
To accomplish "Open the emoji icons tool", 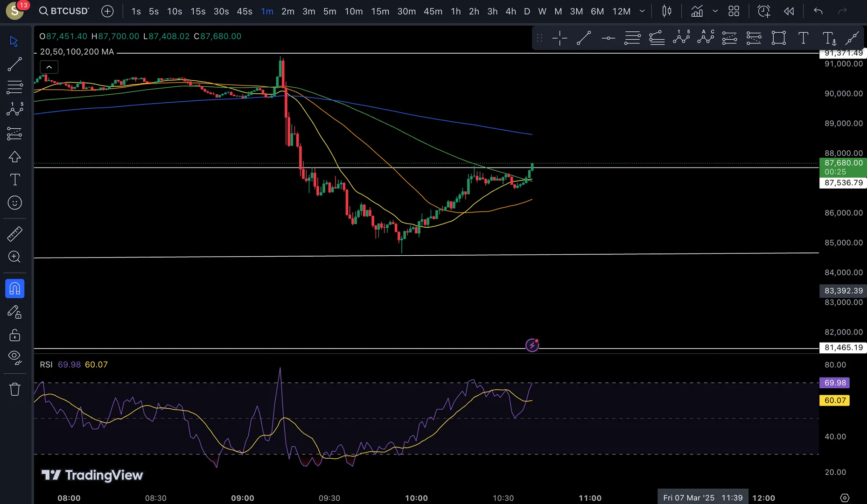I will [x=14, y=203].
